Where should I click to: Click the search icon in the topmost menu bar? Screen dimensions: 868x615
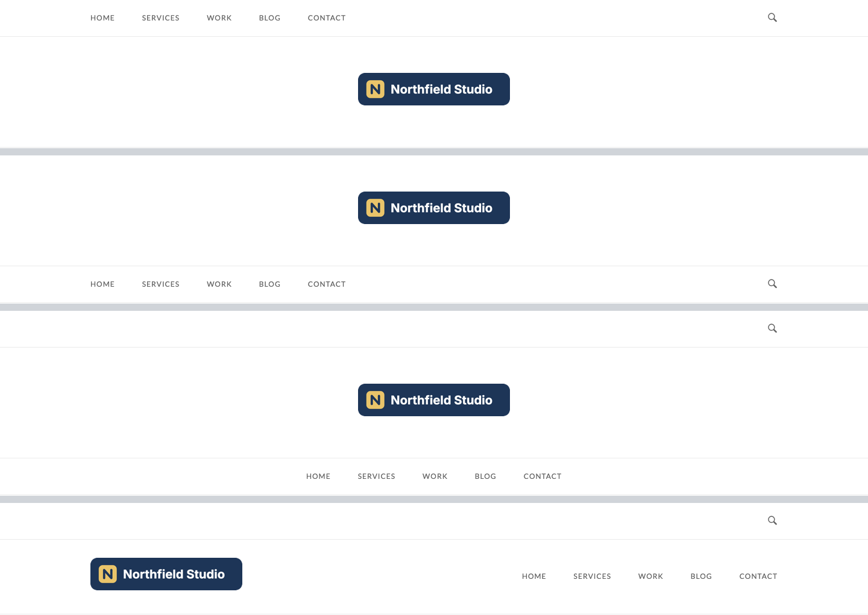pos(772,17)
